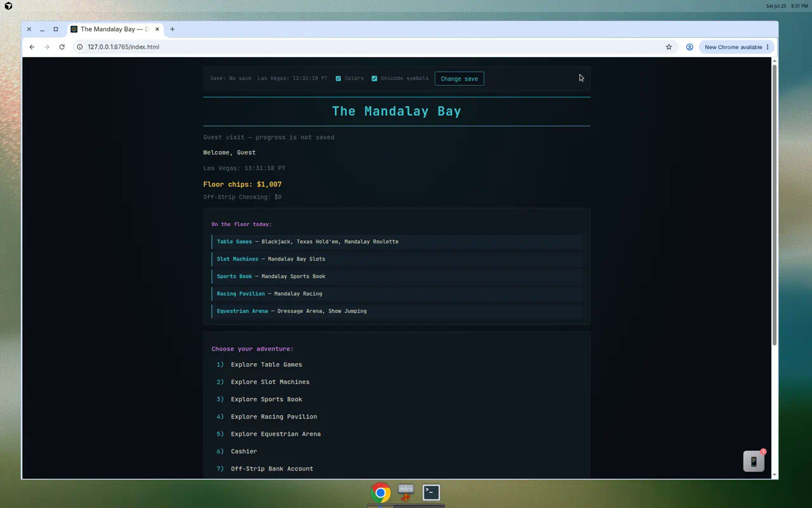Click the Welcome, Guest text
Viewport: 812px width, 508px height.
point(229,152)
